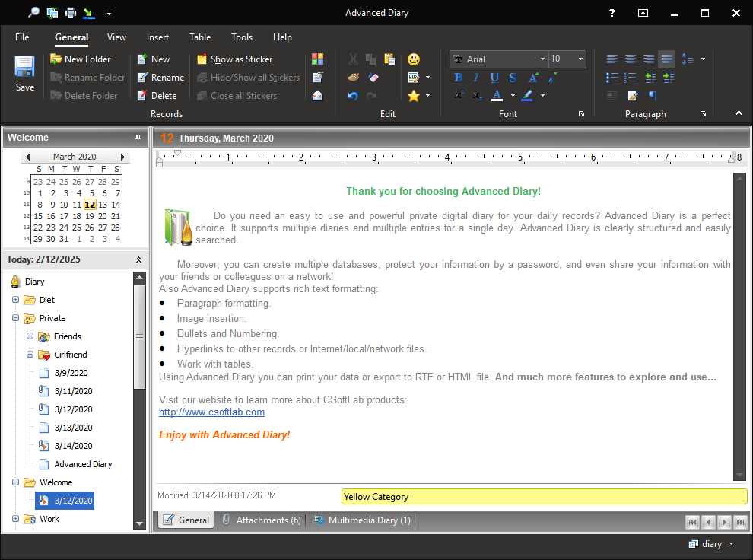Toggle underline formatting
Image resolution: width=753 pixels, height=560 pixels.
494,78
